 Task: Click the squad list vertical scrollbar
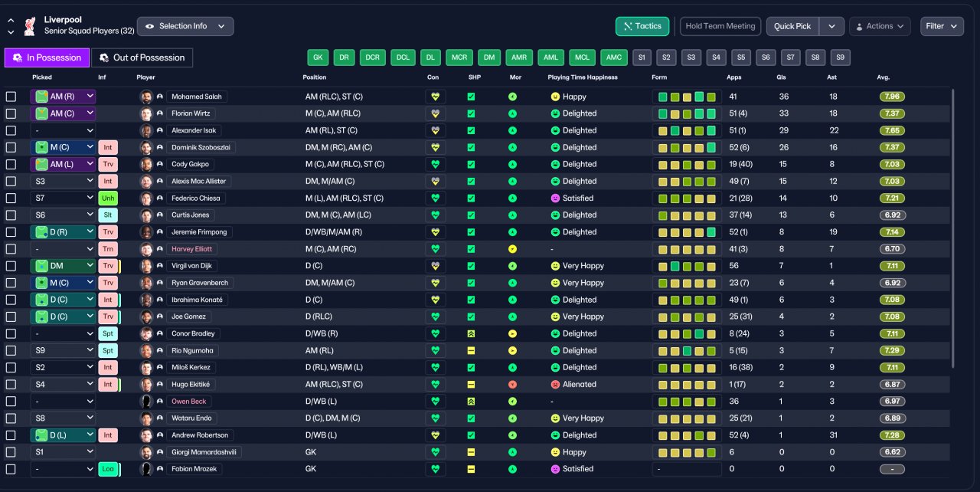click(952, 228)
